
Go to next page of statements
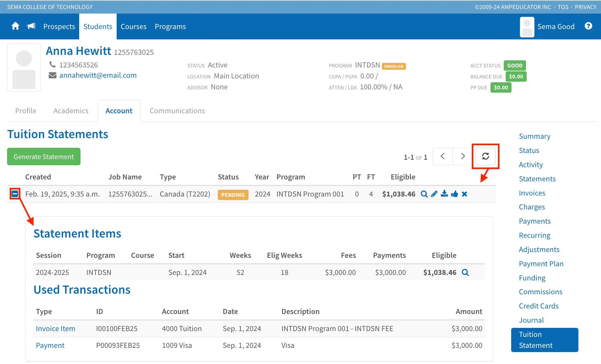click(x=463, y=156)
